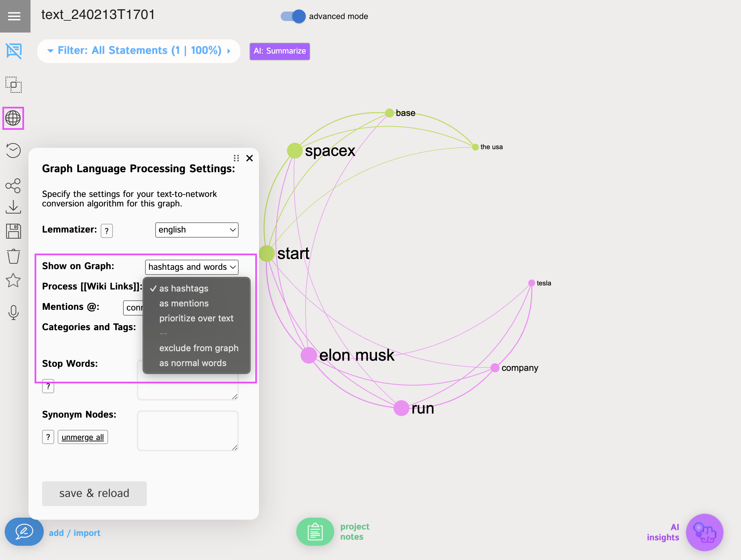Viewport: 741px width, 560px height.
Task: Click the add / import link
Action: point(75,533)
